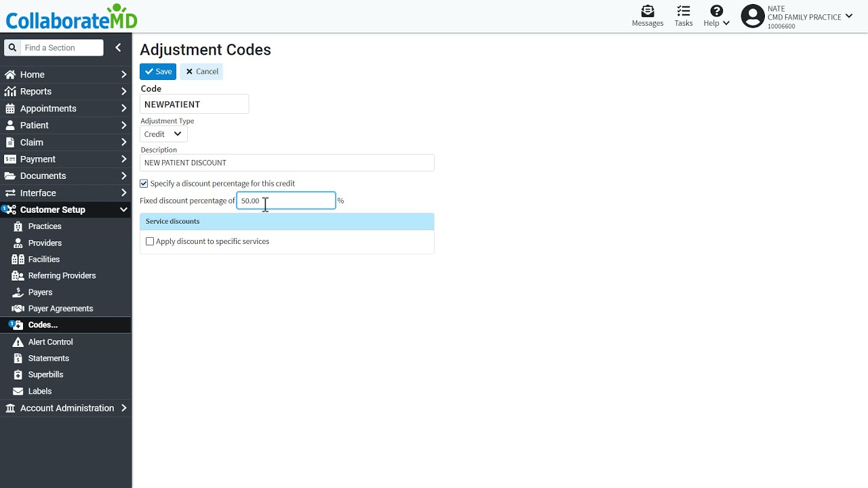The image size is (868, 488).
Task: Click the Patient person icon
Action: click(x=10, y=125)
